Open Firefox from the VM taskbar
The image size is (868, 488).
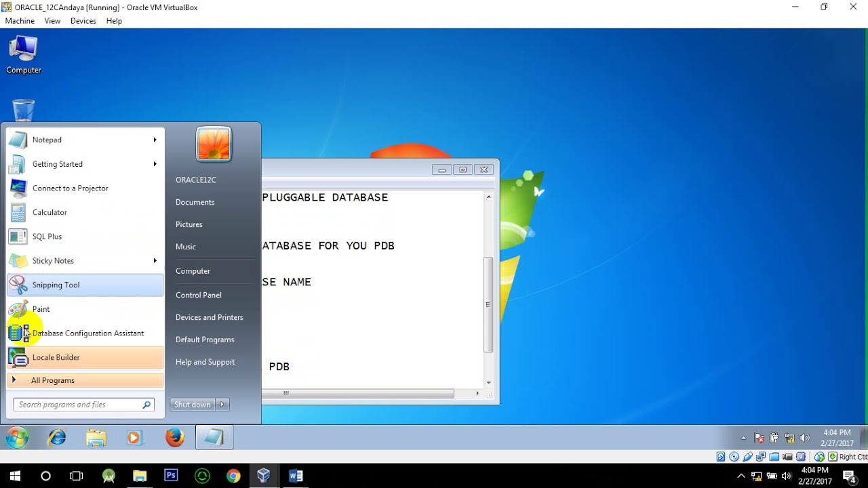click(175, 438)
